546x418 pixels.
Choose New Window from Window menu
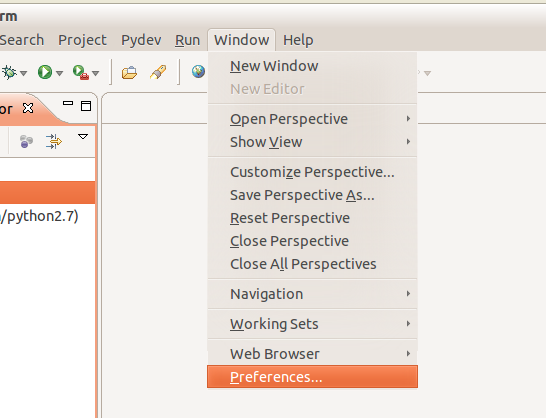(312, 66)
